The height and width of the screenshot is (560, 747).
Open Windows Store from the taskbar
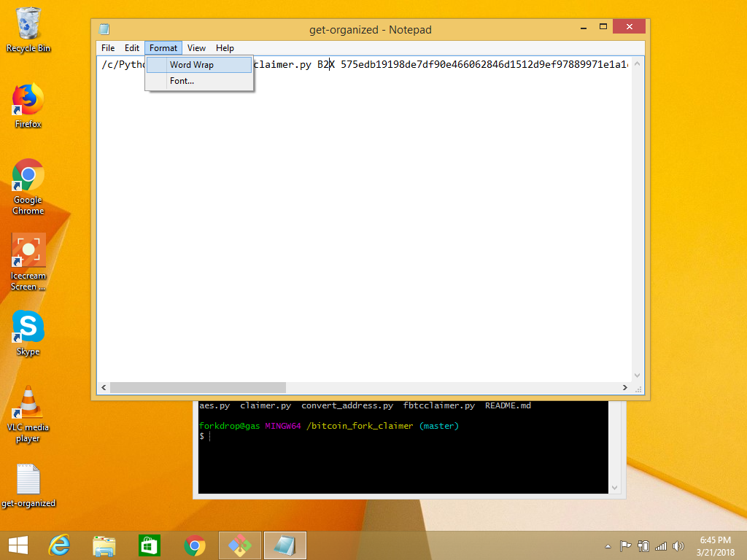149,545
